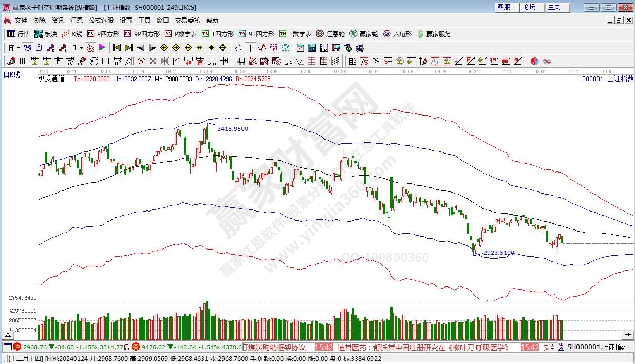
Task: Click the yin-yang Taiji icon
Action: pos(534,61)
